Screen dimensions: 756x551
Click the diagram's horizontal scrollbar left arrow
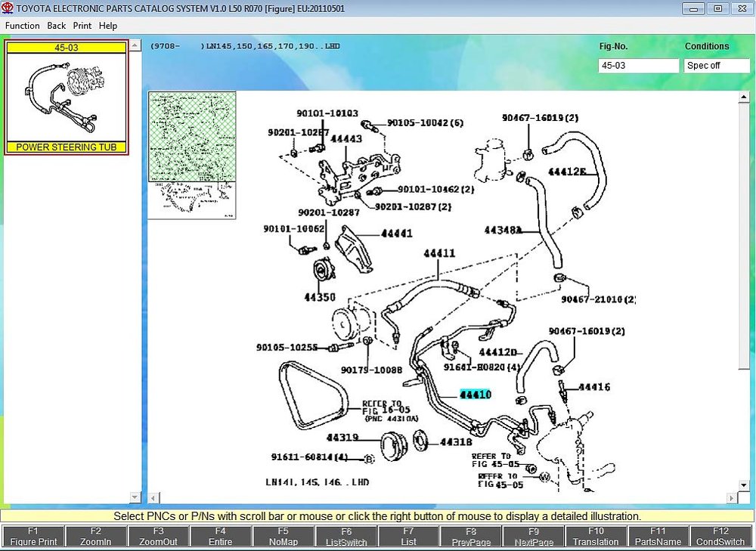coord(153,497)
